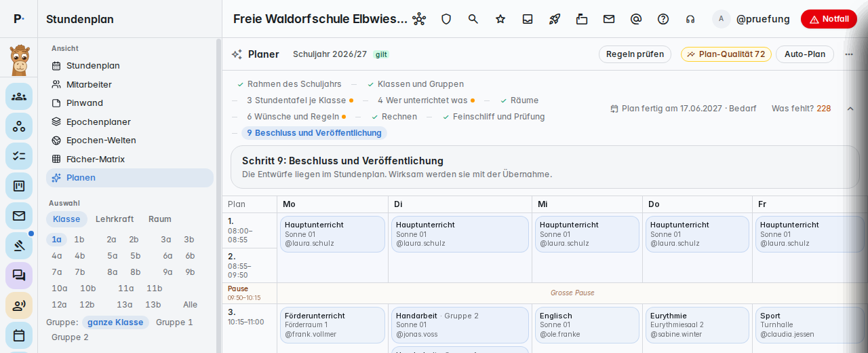This screenshot has height=353, width=868.
Task: Go to step 6 Wünsche und Regeln
Action: click(x=296, y=117)
